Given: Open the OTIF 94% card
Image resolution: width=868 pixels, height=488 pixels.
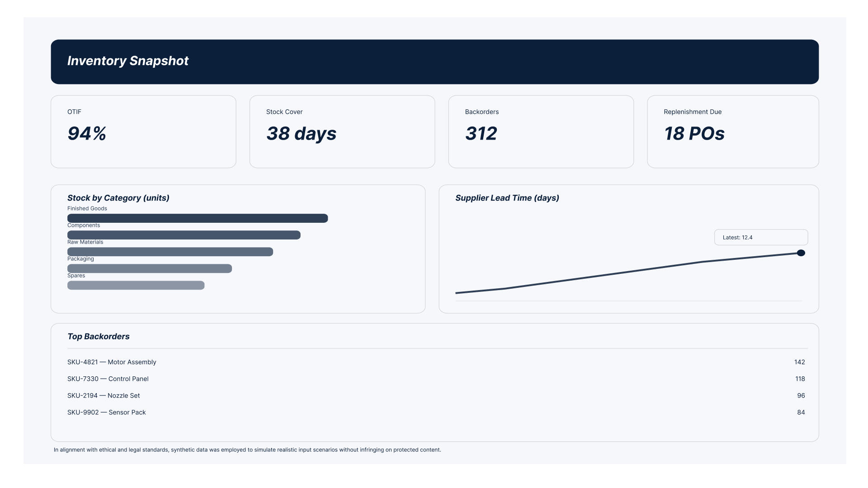Looking at the screenshot, I should pyautogui.click(x=143, y=131).
